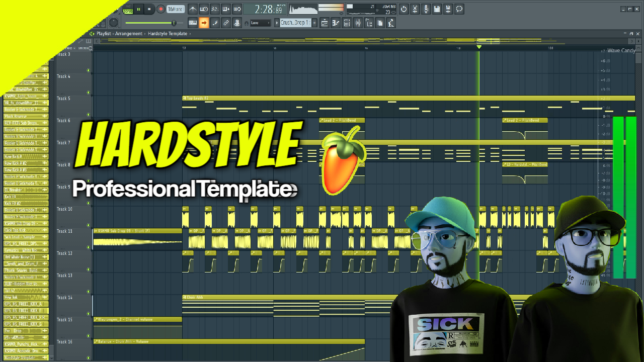
Task: Open the Piano roll window
Action: [x=336, y=23]
